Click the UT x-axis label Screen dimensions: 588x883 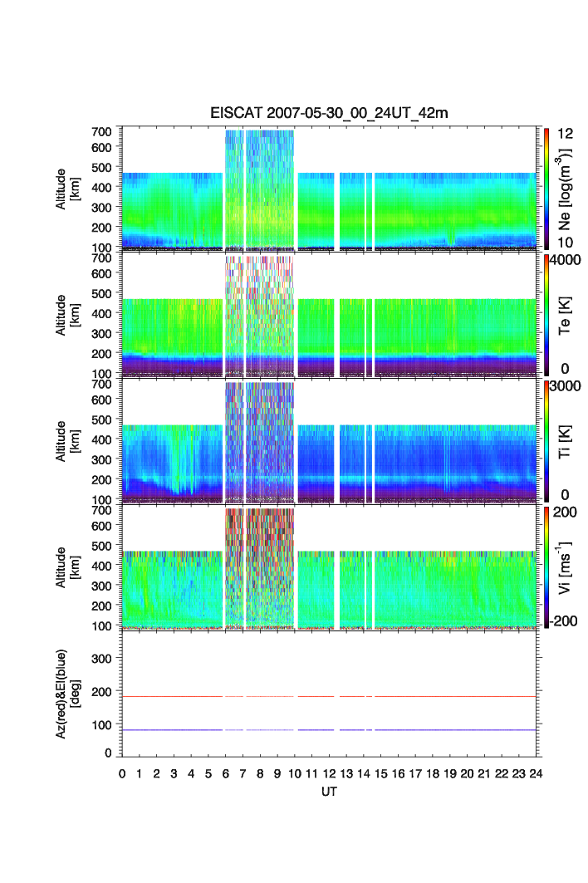click(x=329, y=792)
